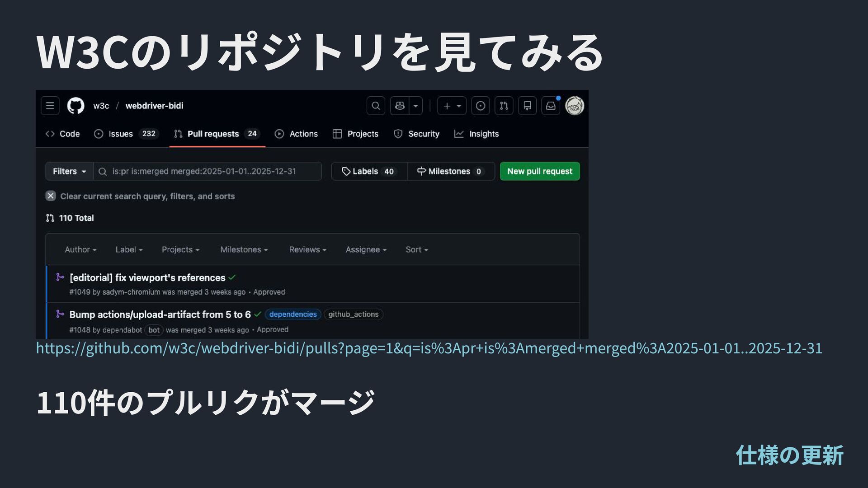The width and height of the screenshot is (868, 488).
Task: Open the Sort dropdown menu
Action: click(416, 249)
